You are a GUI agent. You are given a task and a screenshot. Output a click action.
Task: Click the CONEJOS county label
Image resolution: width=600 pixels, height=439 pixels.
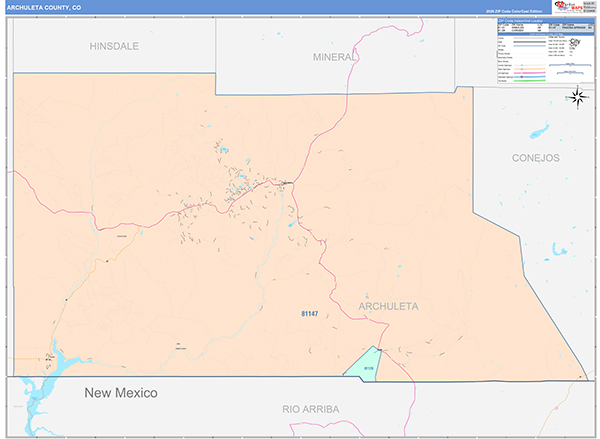pos(536,158)
